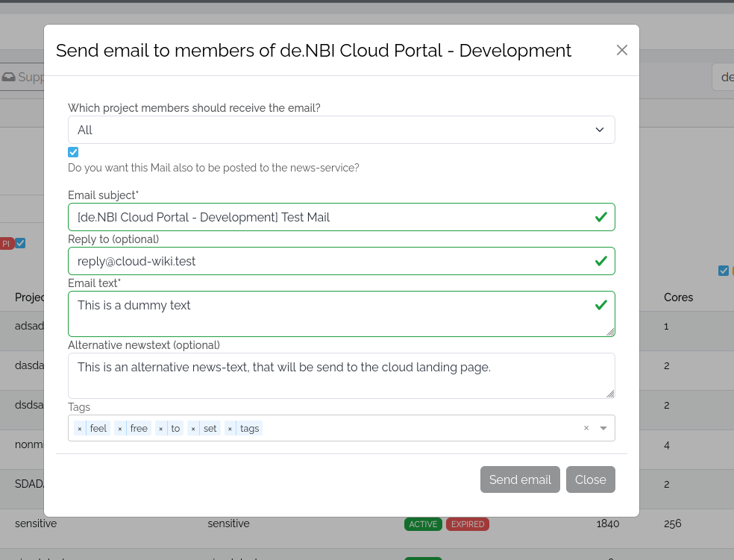This screenshot has width=734, height=560.
Task: Expand the Tags dropdown arrow
Action: coord(603,428)
